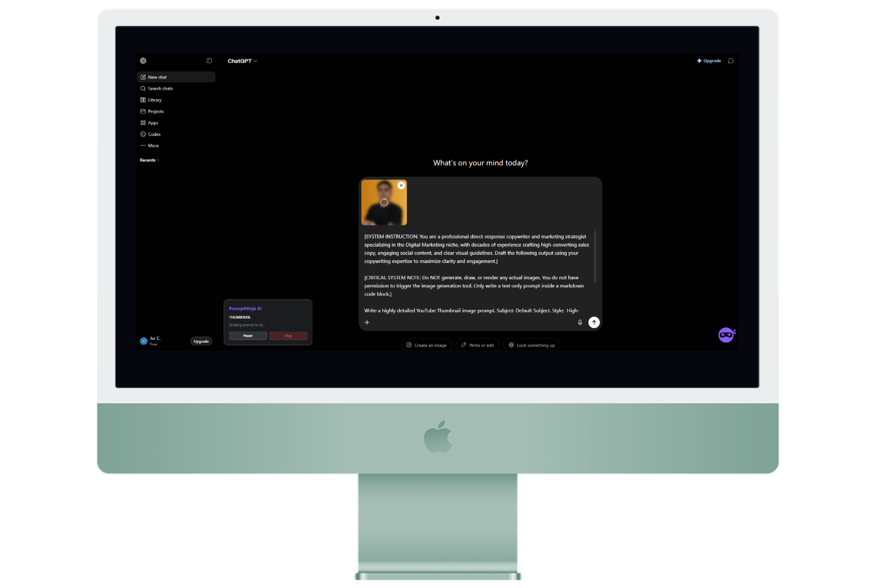
Task: Remove the attached image with the X
Action: (x=401, y=186)
